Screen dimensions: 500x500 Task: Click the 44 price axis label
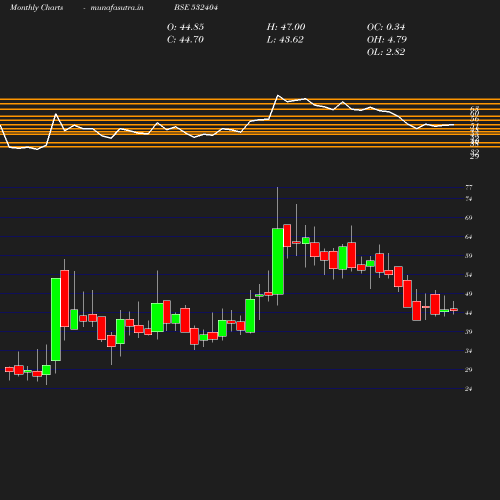pyautogui.click(x=469, y=313)
